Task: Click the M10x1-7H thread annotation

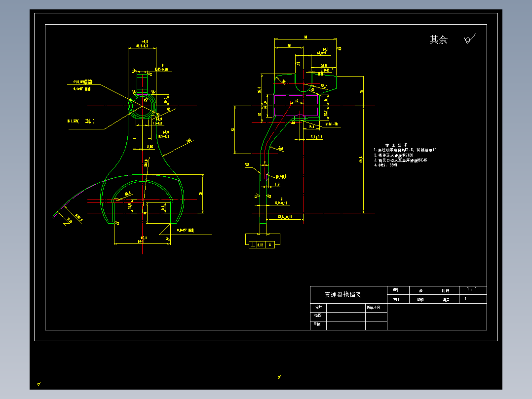Action: tap(332, 124)
